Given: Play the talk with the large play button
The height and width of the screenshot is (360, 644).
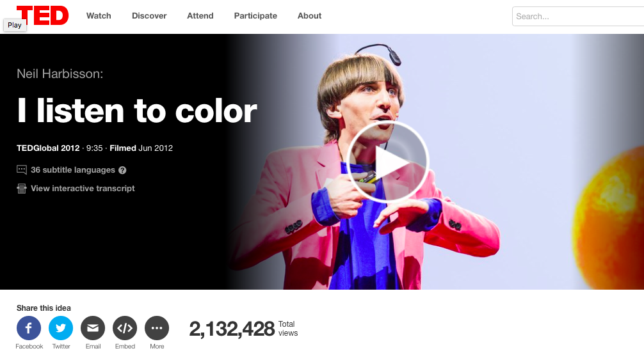Looking at the screenshot, I should tap(388, 162).
